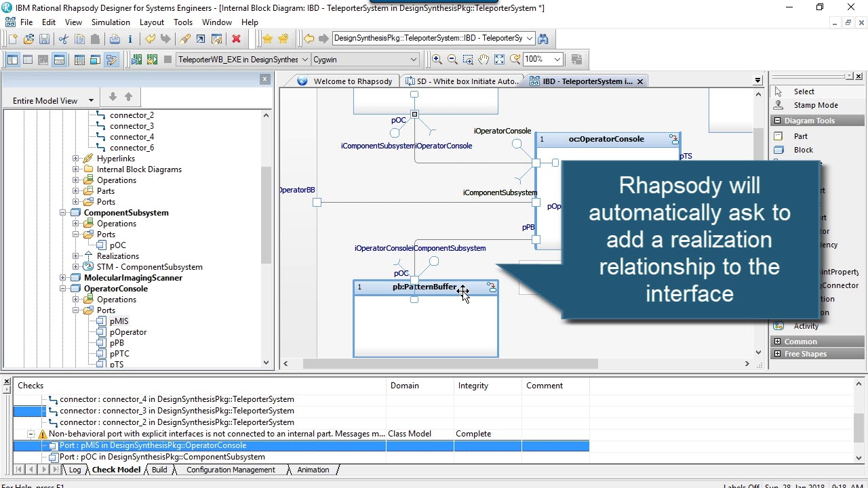Click the yellow star Favorites icon
868x488 pixels.
click(x=267, y=39)
